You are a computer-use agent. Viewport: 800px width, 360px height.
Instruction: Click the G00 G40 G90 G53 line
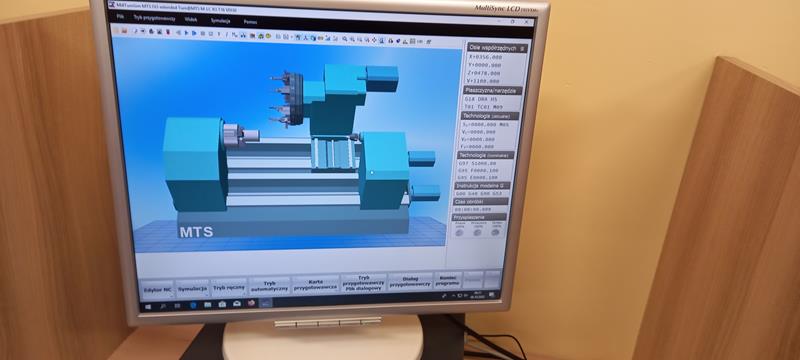click(479, 194)
